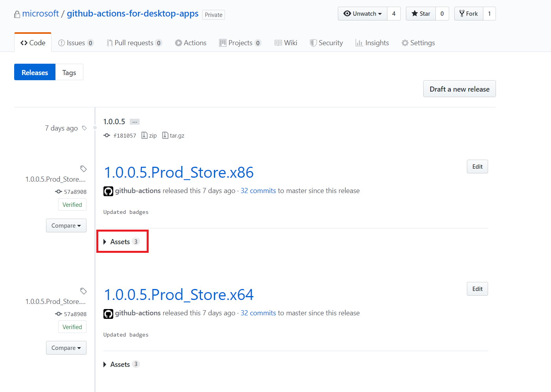The image size is (551, 392).
Task: Click 'Updated badges' text under x64 release
Action: [126, 335]
